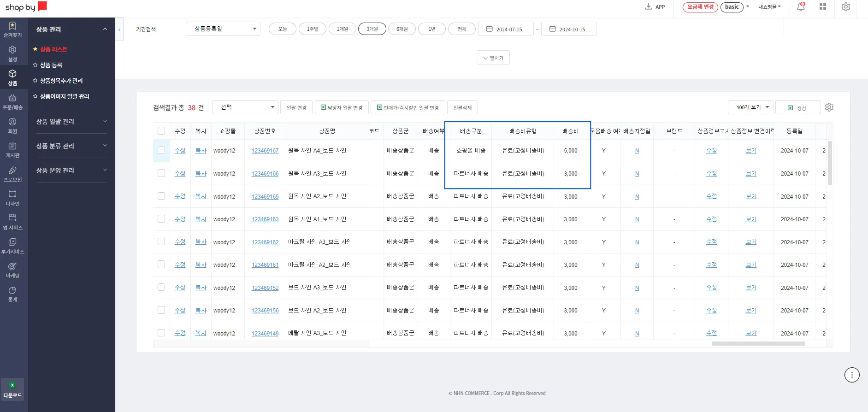Go to 상품이미지 일괄 관리 menu
Screen dimensions: 868x412
coord(65,96)
